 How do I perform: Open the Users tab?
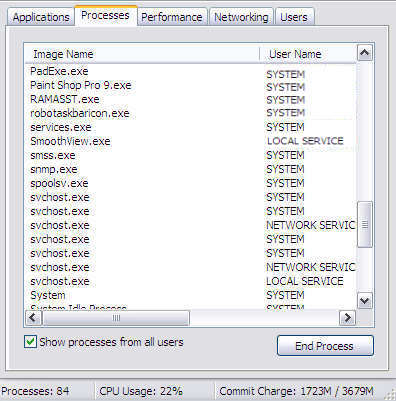pyautogui.click(x=294, y=17)
